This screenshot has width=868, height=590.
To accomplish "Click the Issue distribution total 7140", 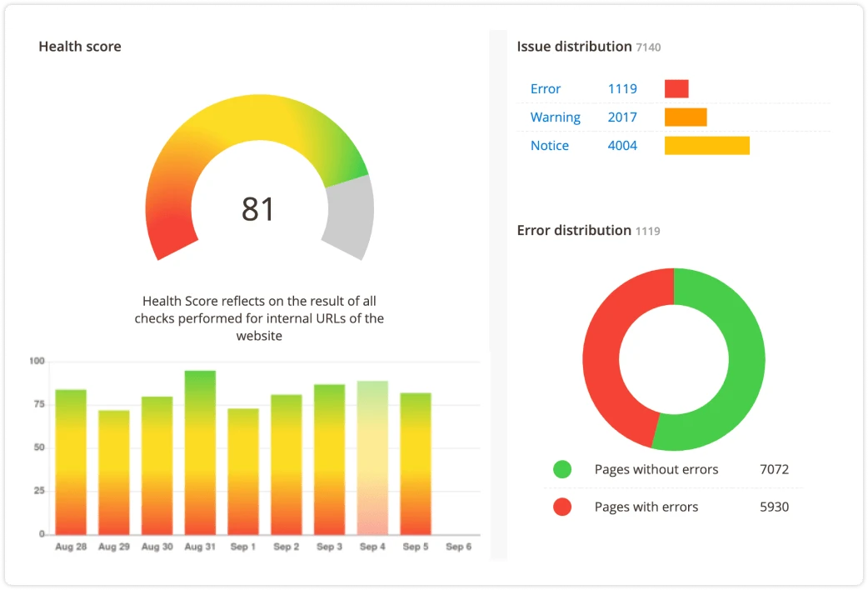I will [x=651, y=47].
